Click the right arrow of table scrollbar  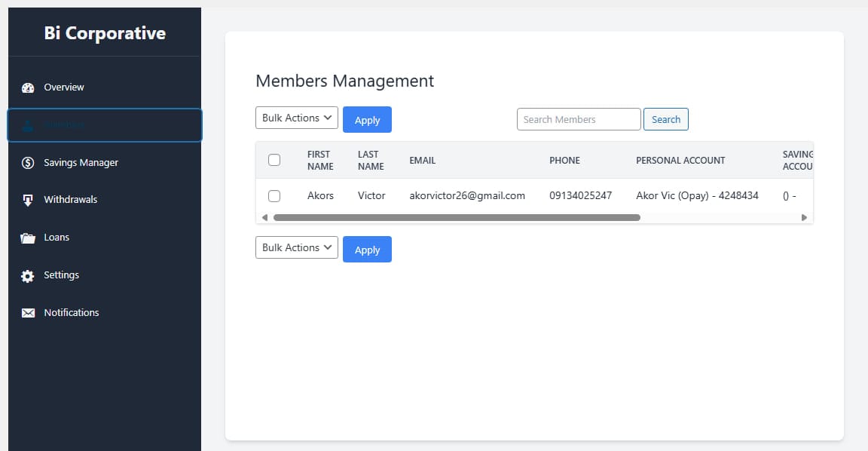click(804, 217)
